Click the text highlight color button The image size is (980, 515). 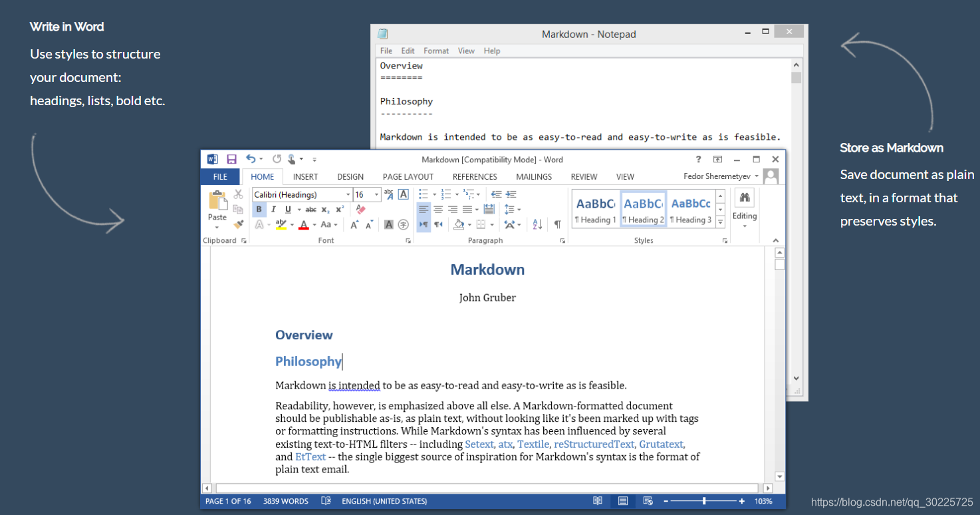pos(281,225)
